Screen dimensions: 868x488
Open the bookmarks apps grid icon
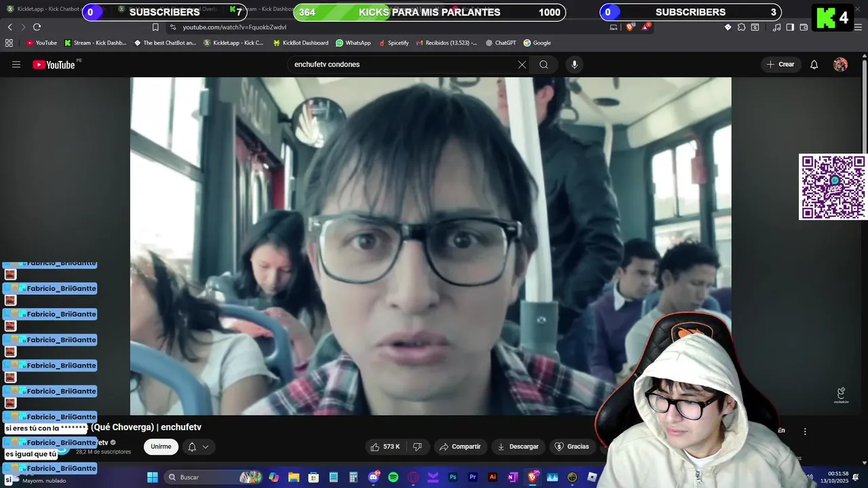click(x=9, y=43)
